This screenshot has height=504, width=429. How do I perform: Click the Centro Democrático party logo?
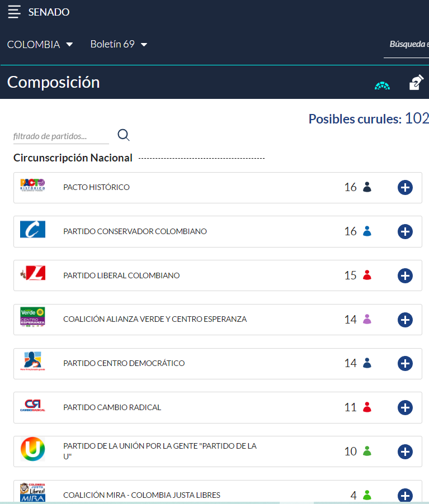pos(32,362)
